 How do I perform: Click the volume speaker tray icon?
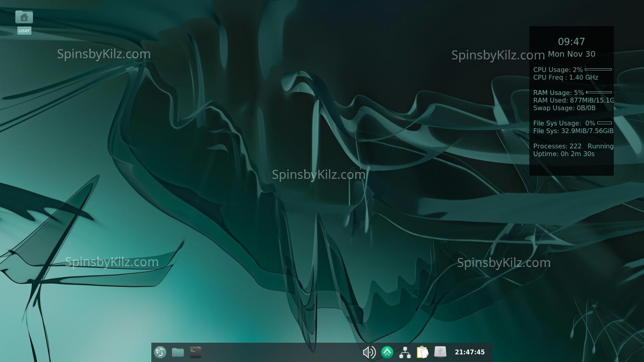pyautogui.click(x=369, y=352)
